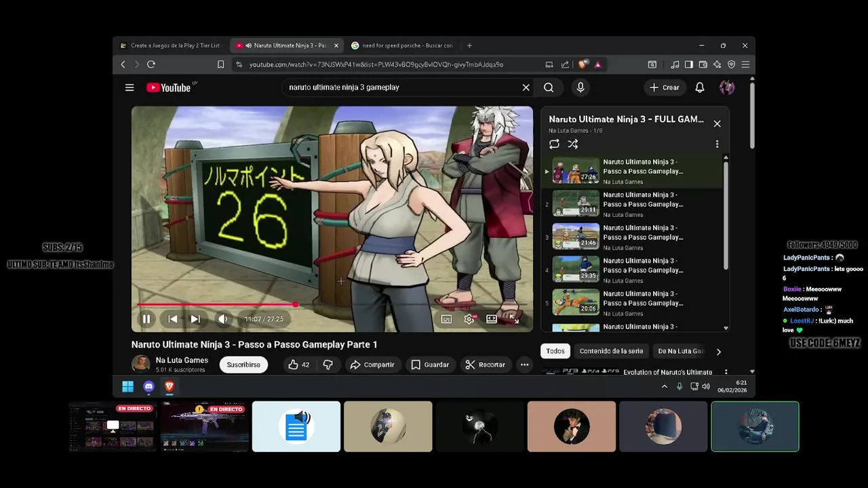
Task: Jump to the previous playlist video
Action: pyautogui.click(x=173, y=319)
